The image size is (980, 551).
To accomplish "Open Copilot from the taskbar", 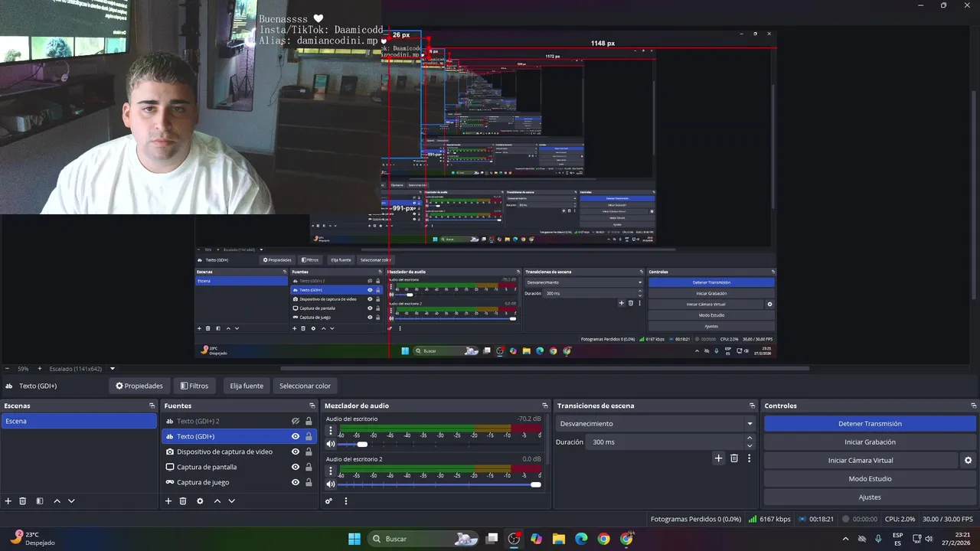I will pos(536,539).
